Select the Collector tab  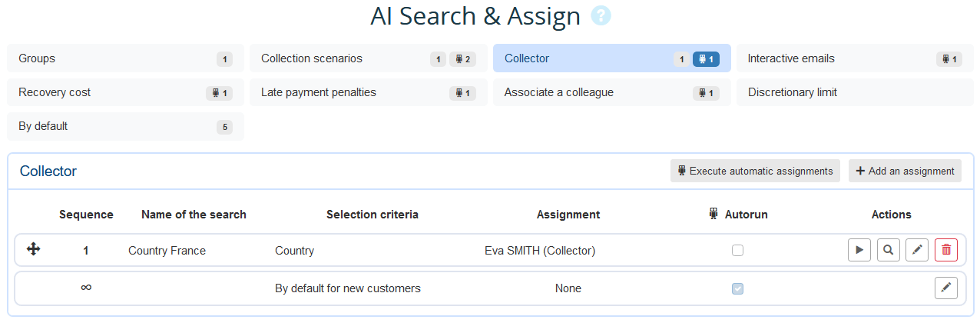pos(611,58)
